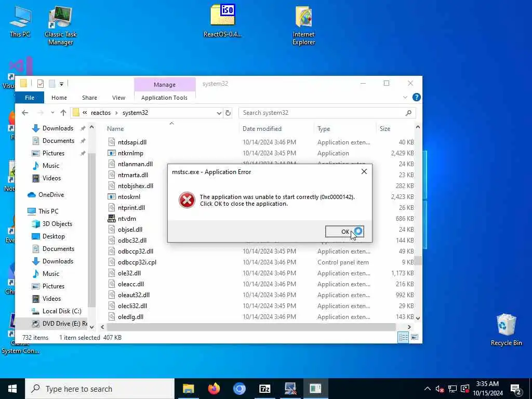Open the Quick Access Toolbar customize dropdown
The width and height of the screenshot is (532, 399).
point(61,84)
